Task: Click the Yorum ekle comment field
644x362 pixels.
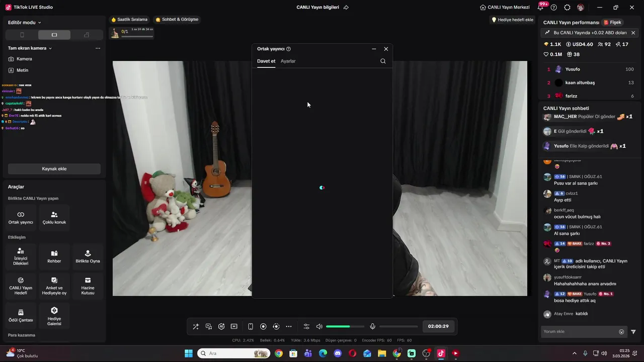Action: 580,332
